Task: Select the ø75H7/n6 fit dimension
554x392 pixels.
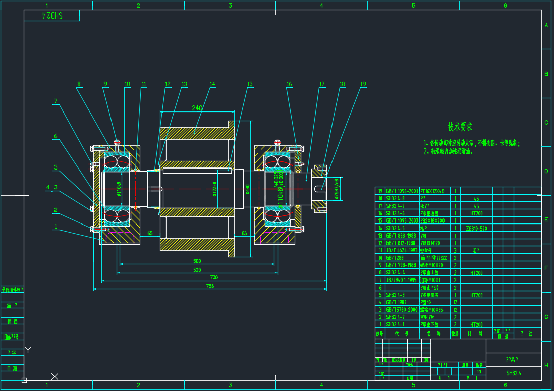Action: pyautogui.click(x=337, y=189)
